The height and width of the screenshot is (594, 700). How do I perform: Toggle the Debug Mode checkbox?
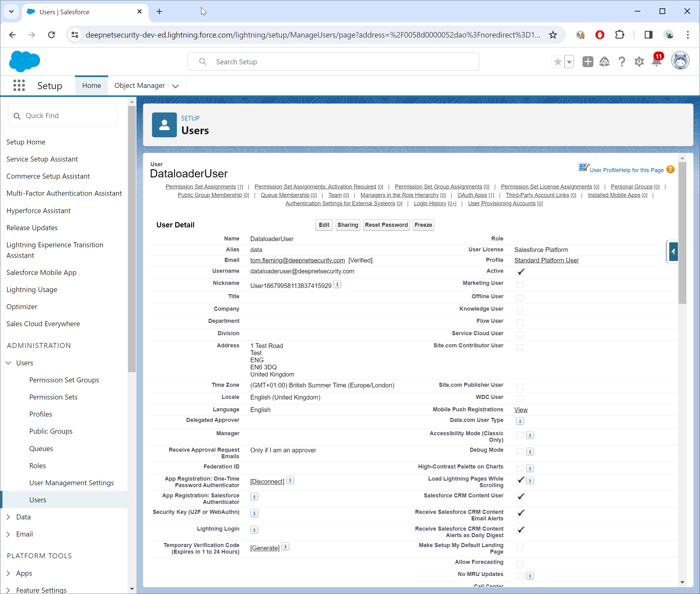[x=520, y=451]
